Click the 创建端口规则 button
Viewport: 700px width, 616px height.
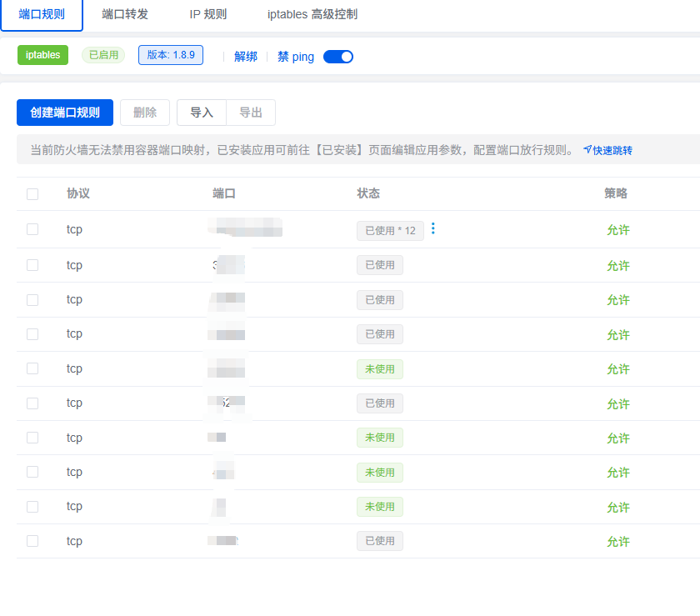pos(65,113)
